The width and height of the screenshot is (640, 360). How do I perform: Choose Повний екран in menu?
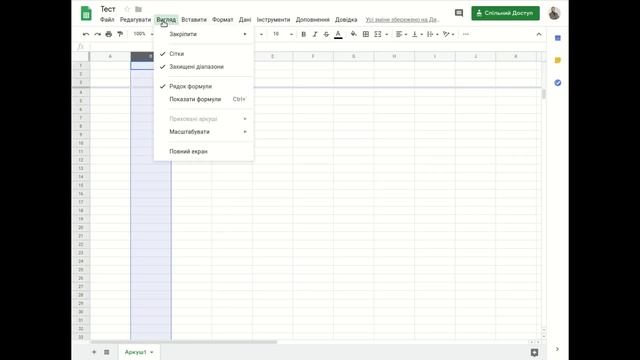point(204,151)
